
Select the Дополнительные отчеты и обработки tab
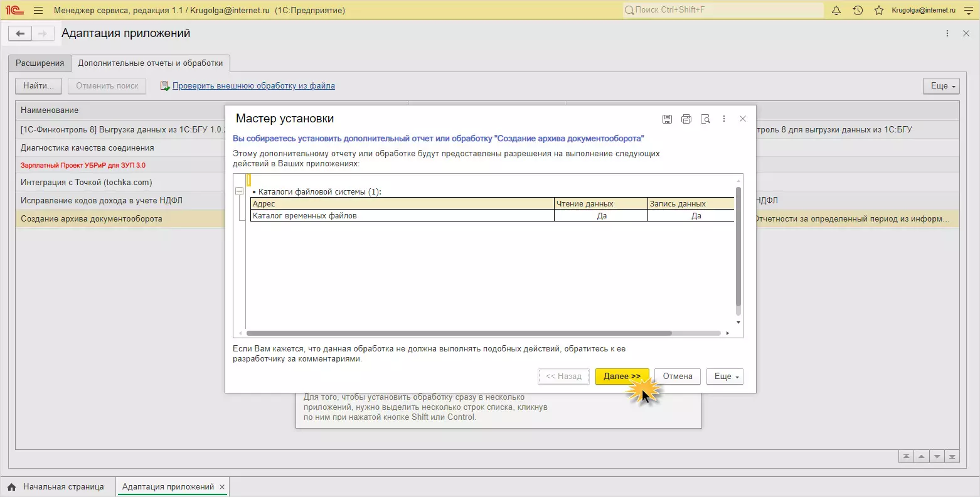(151, 63)
